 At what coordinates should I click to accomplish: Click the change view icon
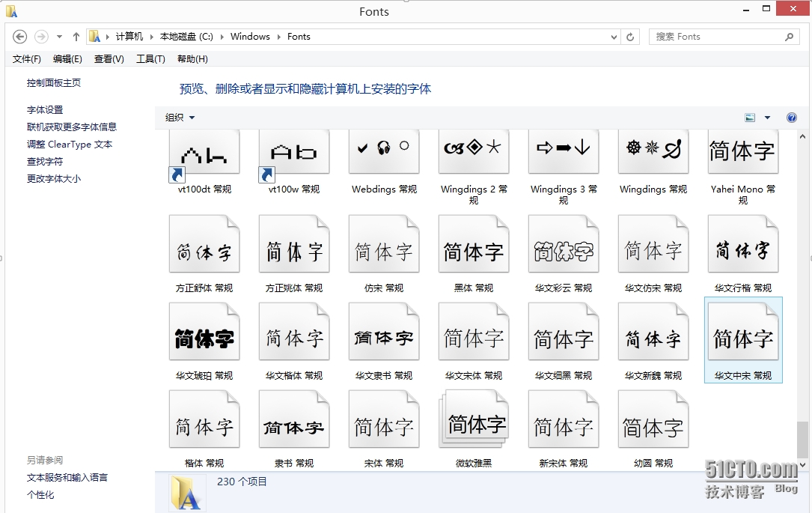[x=749, y=118]
